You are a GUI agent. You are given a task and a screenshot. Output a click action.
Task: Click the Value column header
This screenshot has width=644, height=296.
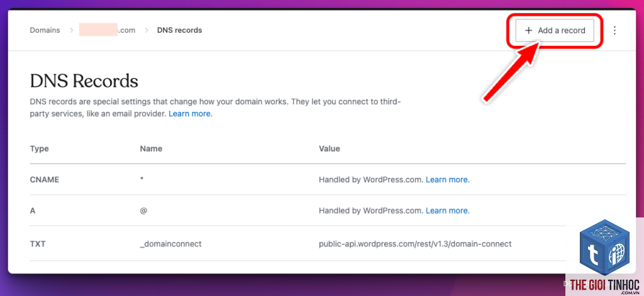(330, 148)
